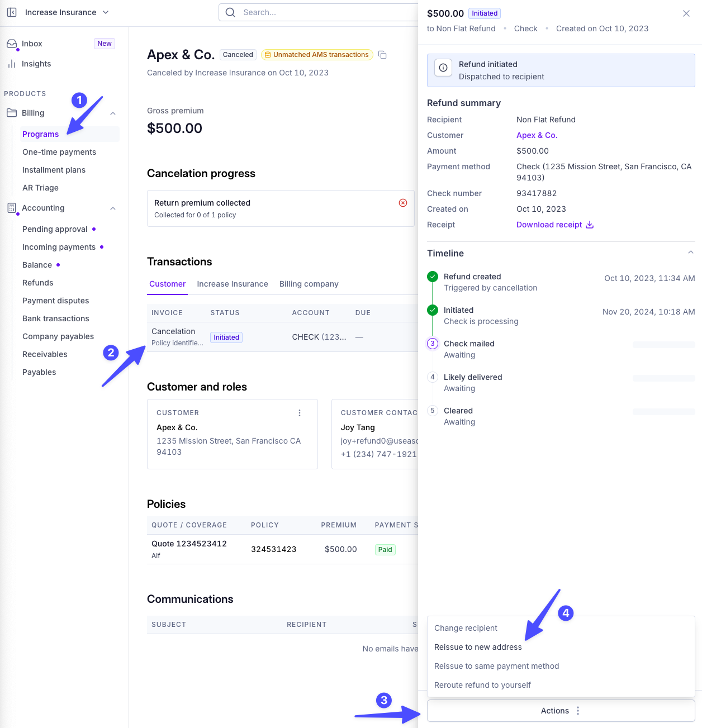The image size is (702, 728).
Task: Switch to the Increase Insurance tab
Action: click(x=233, y=284)
